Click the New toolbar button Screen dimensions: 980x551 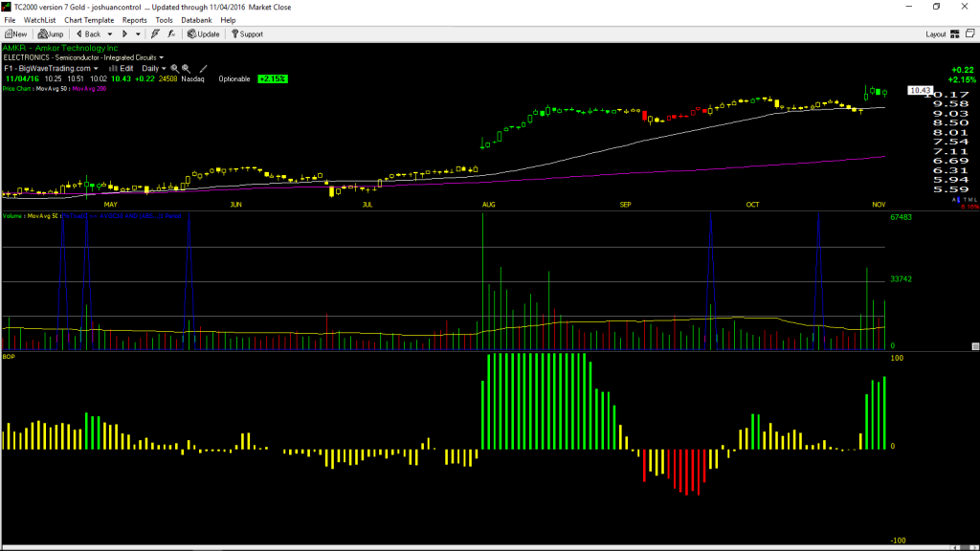coord(15,34)
